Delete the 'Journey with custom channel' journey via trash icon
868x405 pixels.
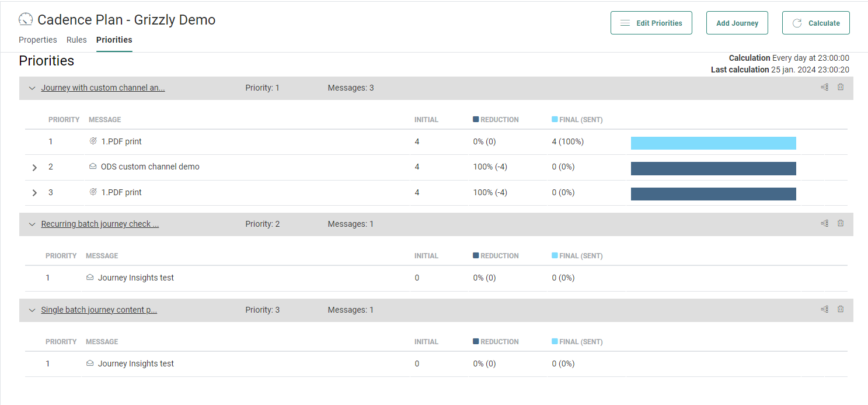tap(841, 87)
